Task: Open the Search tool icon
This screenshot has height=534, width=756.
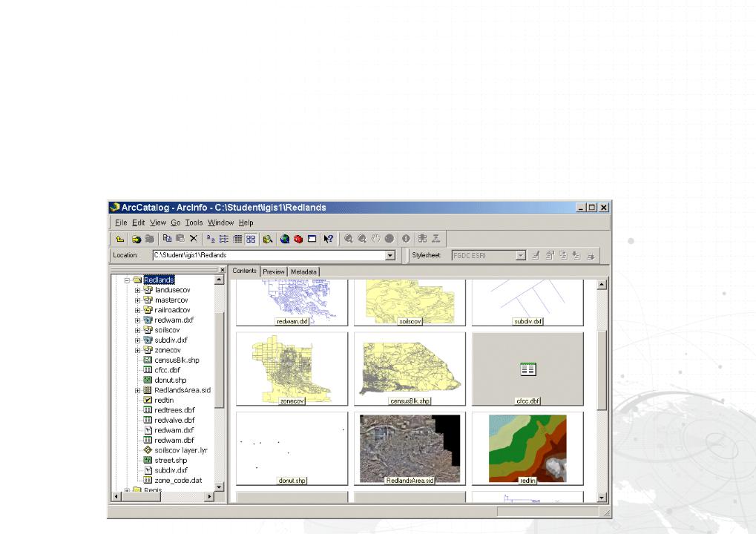Action: (268, 239)
